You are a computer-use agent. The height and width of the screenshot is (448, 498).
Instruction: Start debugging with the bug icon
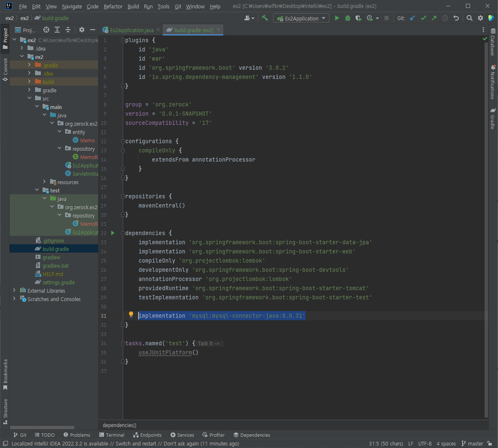point(347,18)
